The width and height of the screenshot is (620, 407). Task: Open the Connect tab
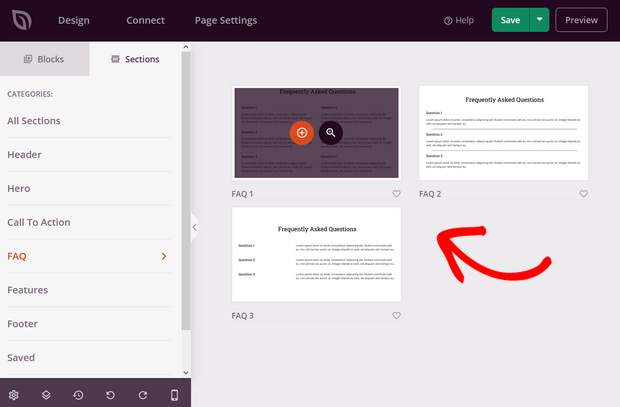click(145, 20)
